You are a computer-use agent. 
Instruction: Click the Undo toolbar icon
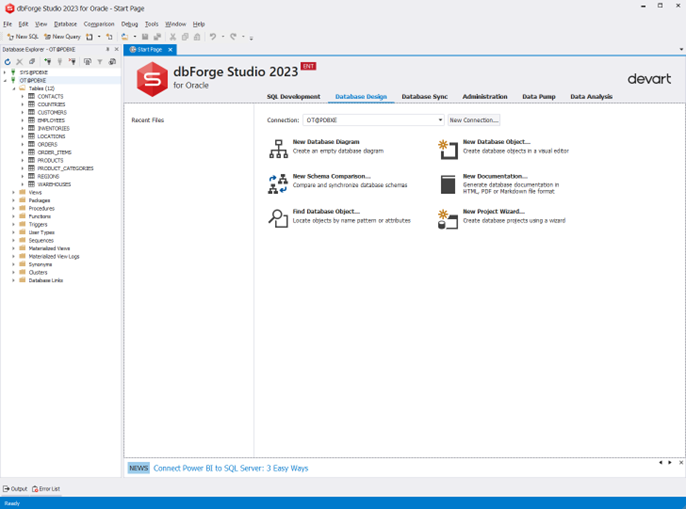coord(213,37)
